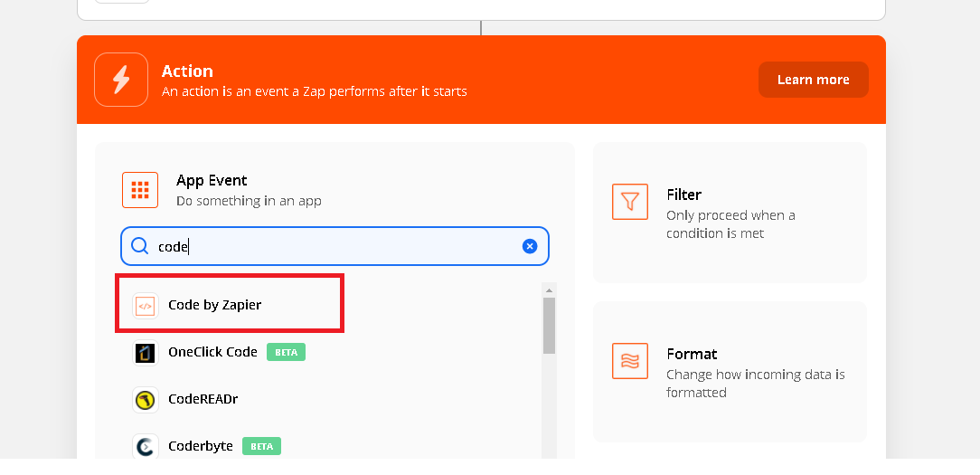Select Code by Zapier from results
The height and width of the screenshot is (475, 980).
point(215,306)
